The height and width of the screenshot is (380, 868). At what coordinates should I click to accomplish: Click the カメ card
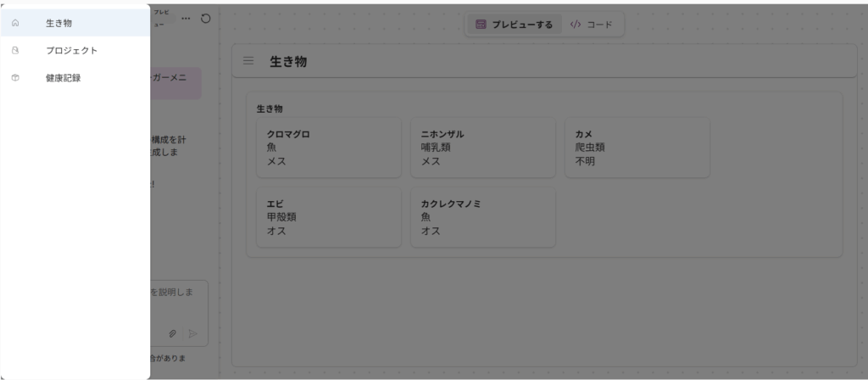point(637,148)
